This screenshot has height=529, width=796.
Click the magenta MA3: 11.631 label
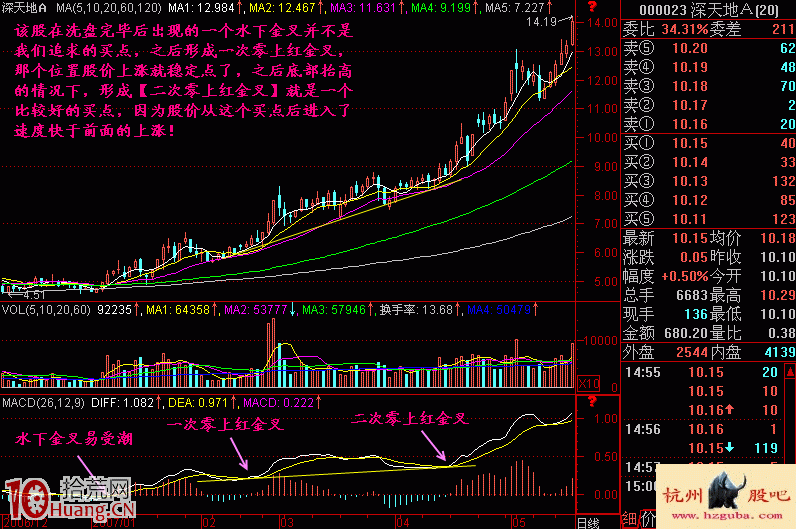[x=363, y=8]
